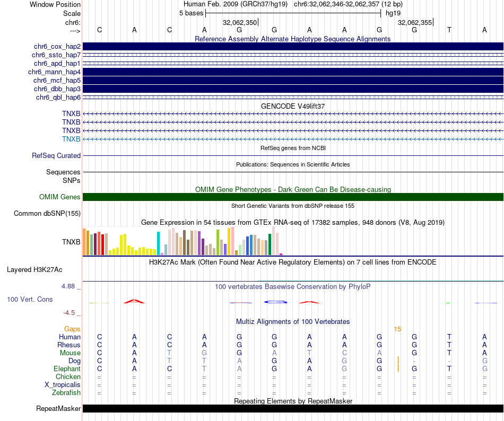This screenshot has height=421, width=504.
Task: Click the dark green OMIM Genes bar
Action: [293, 197]
